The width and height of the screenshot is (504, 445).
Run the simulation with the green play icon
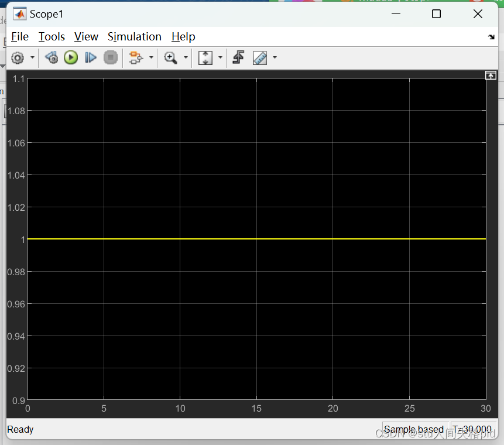tap(70, 57)
